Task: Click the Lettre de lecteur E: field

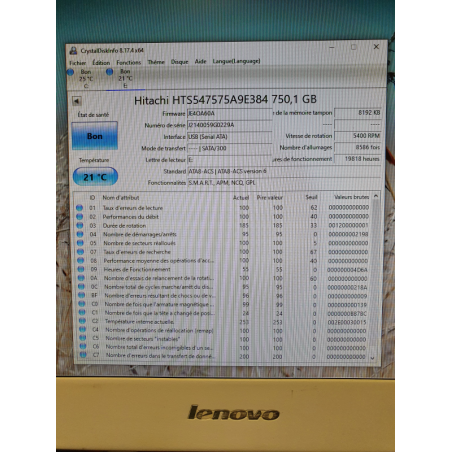Action: click(x=230, y=160)
